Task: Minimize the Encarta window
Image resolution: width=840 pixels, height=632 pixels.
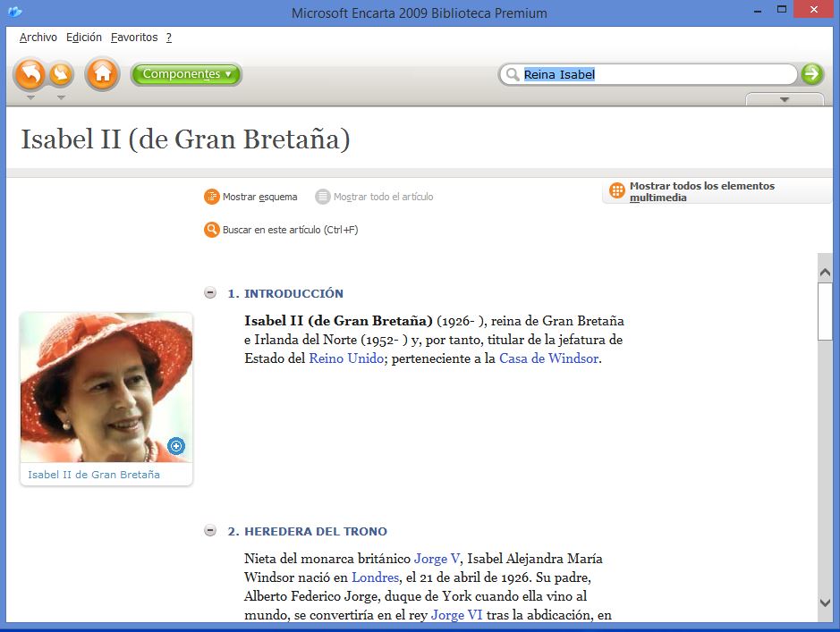Action: 758,11
